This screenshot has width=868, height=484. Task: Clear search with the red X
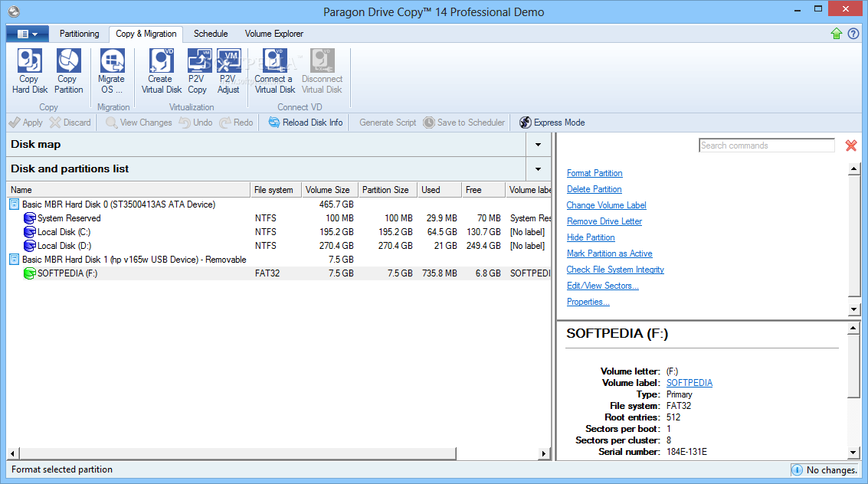click(851, 146)
